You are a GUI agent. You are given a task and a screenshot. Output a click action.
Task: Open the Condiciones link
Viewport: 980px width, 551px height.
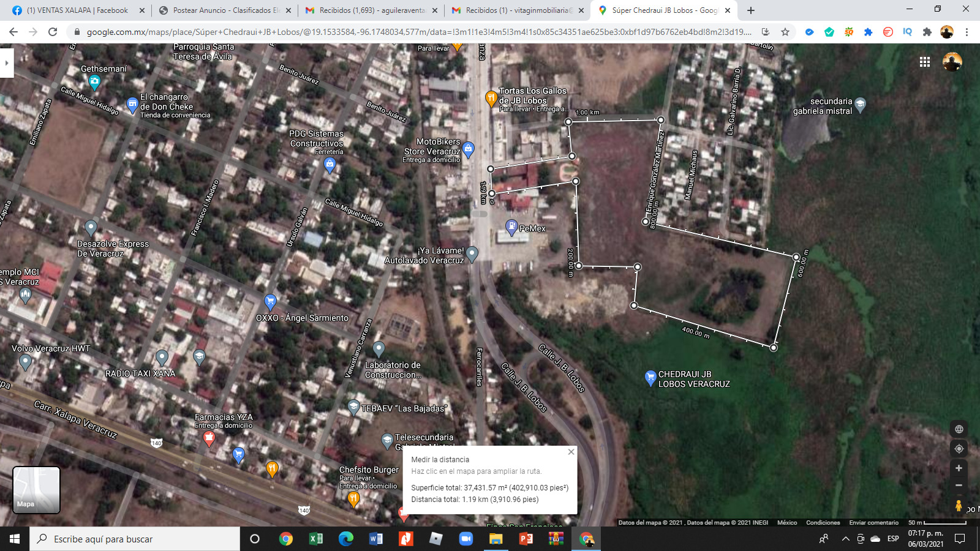point(823,523)
